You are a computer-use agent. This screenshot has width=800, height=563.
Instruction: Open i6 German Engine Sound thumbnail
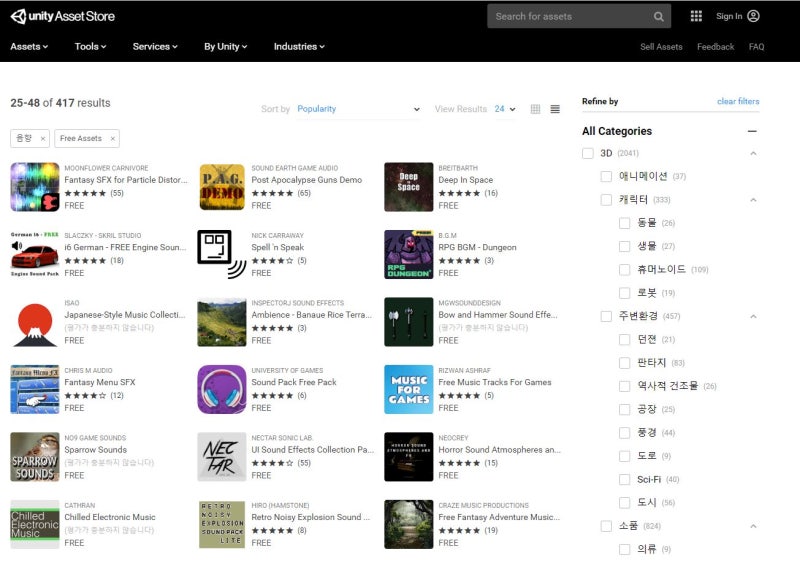point(35,254)
